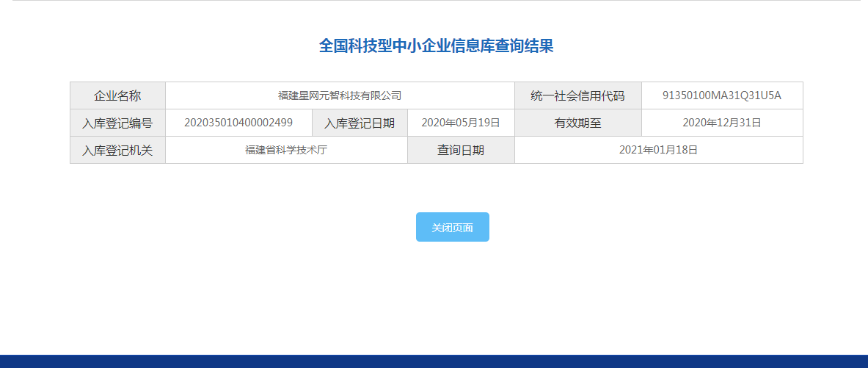Click registration number 202035010400002499
The width and height of the screenshot is (868, 368).
point(238,123)
